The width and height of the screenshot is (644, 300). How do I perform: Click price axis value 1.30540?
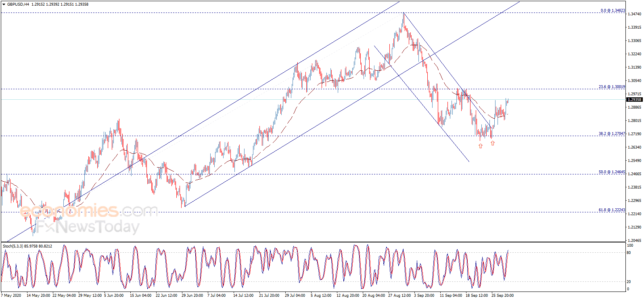coord(635,81)
